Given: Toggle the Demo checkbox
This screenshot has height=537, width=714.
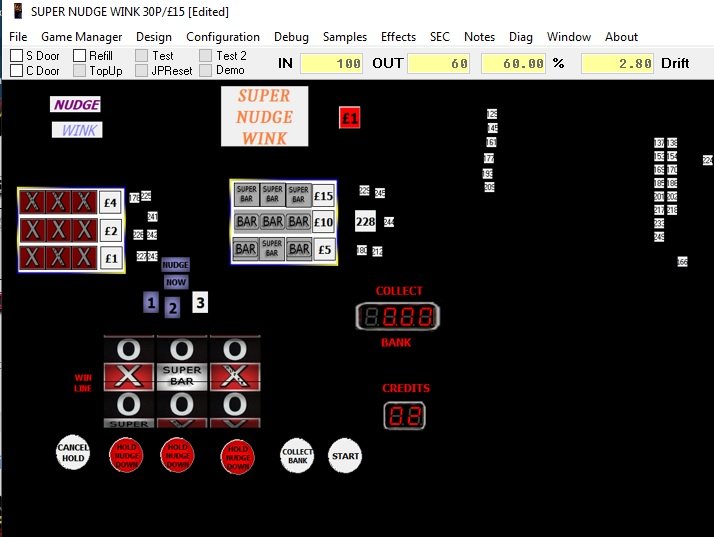Looking at the screenshot, I should click(205, 71).
